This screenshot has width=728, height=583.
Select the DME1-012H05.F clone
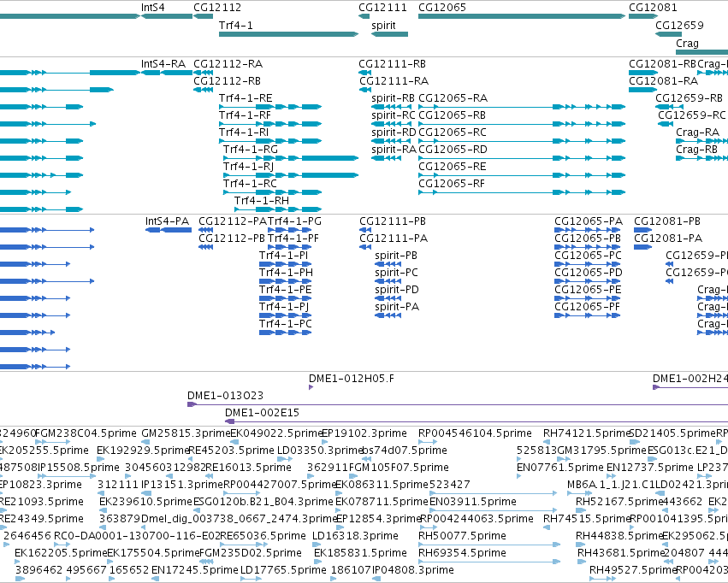click(311, 387)
